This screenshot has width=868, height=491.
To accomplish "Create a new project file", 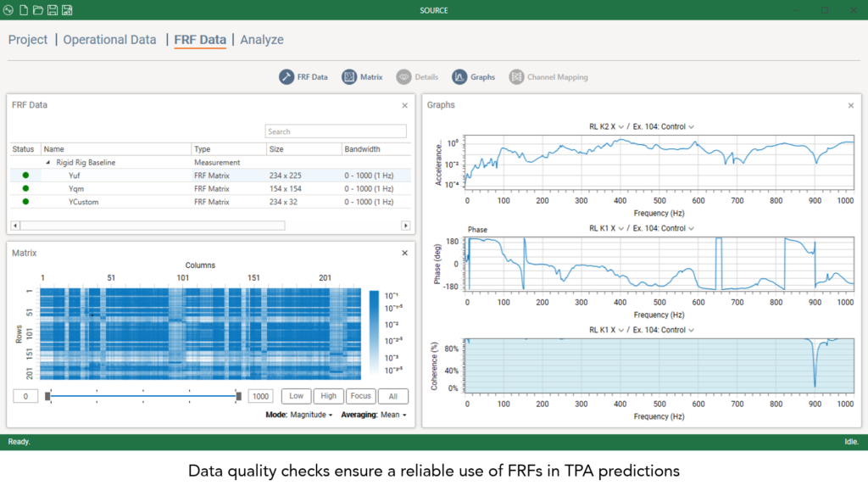I will click(x=24, y=10).
